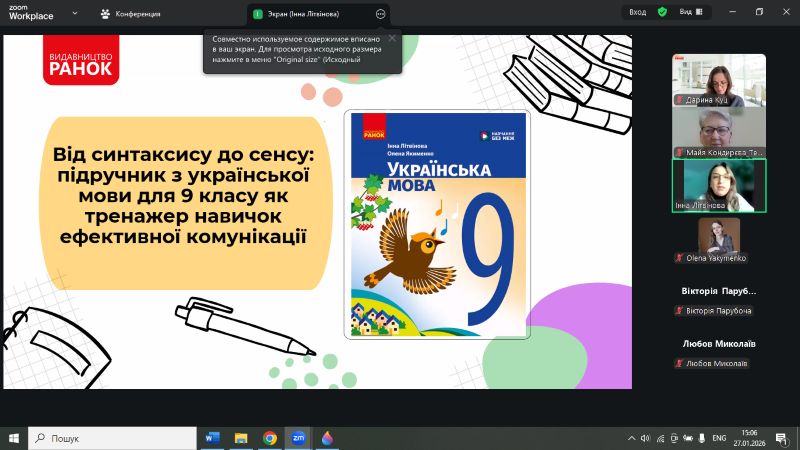
Task: Click muted mic icon beside Olena Yakymenko
Action: tap(679, 258)
